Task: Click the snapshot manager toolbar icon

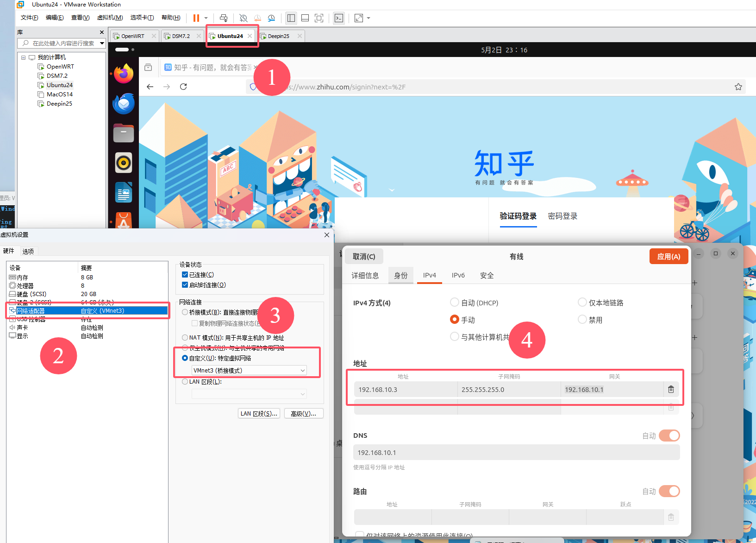Action: click(x=272, y=18)
